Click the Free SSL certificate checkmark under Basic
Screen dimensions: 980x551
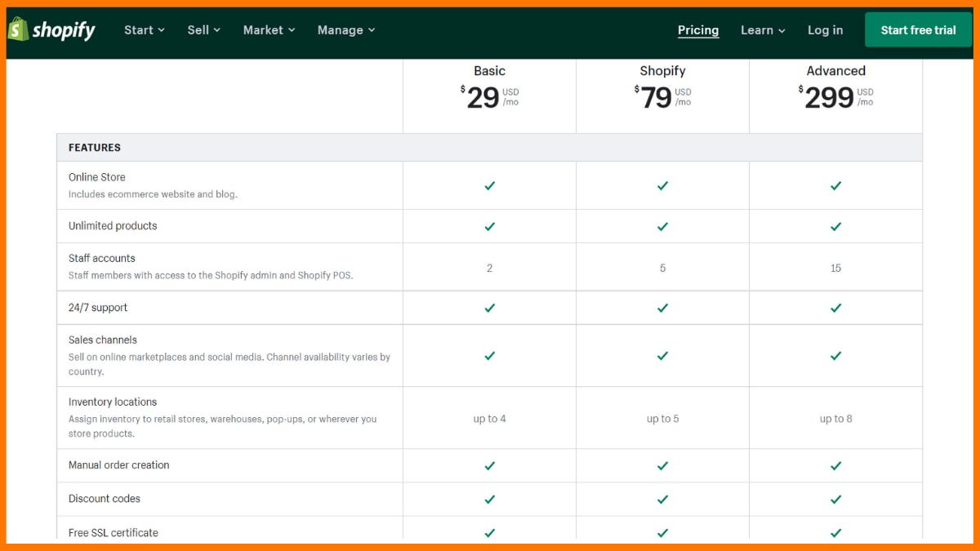pyautogui.click(x=489, y=532)
